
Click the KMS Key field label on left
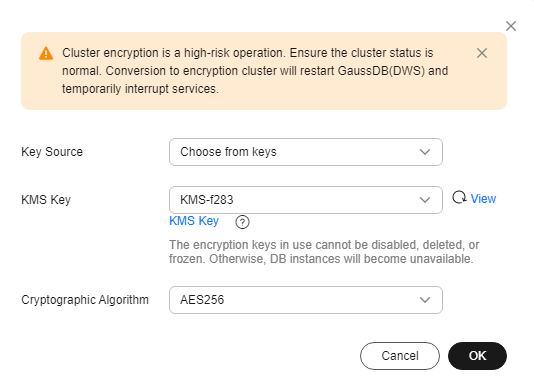[46, 200]
